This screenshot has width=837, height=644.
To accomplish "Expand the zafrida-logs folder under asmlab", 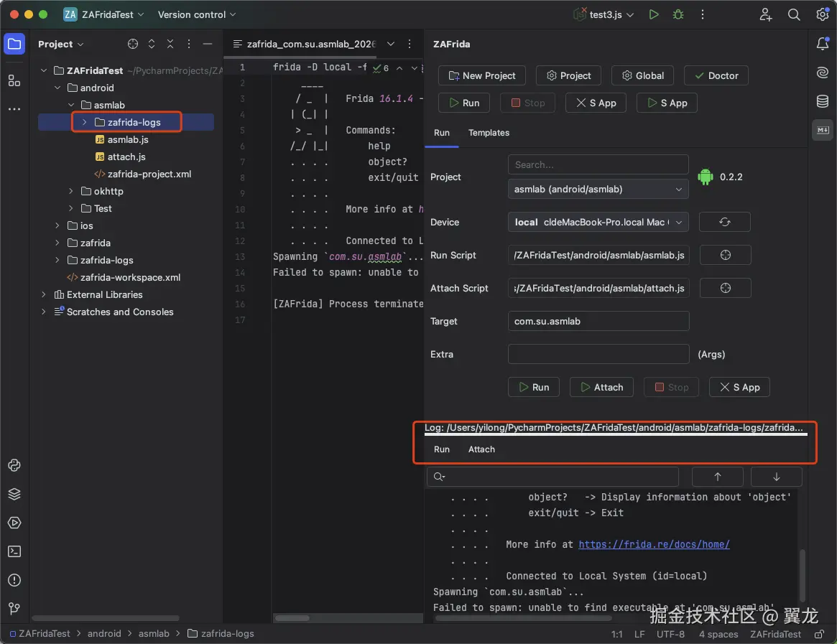I will click(x=84, y=122).
